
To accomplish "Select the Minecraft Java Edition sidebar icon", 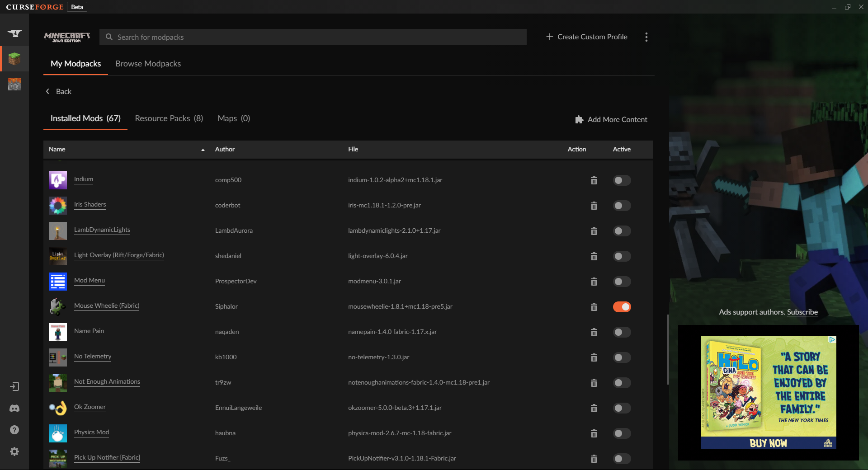I will point(14,59).
